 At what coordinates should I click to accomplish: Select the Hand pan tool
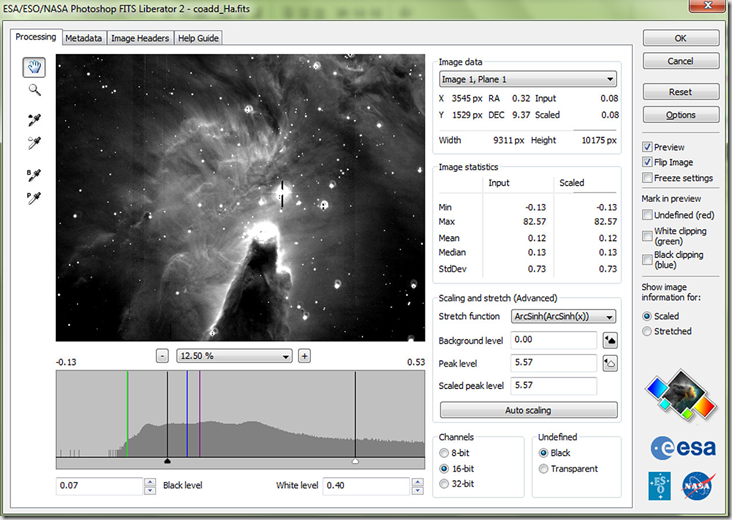point(34,67)
